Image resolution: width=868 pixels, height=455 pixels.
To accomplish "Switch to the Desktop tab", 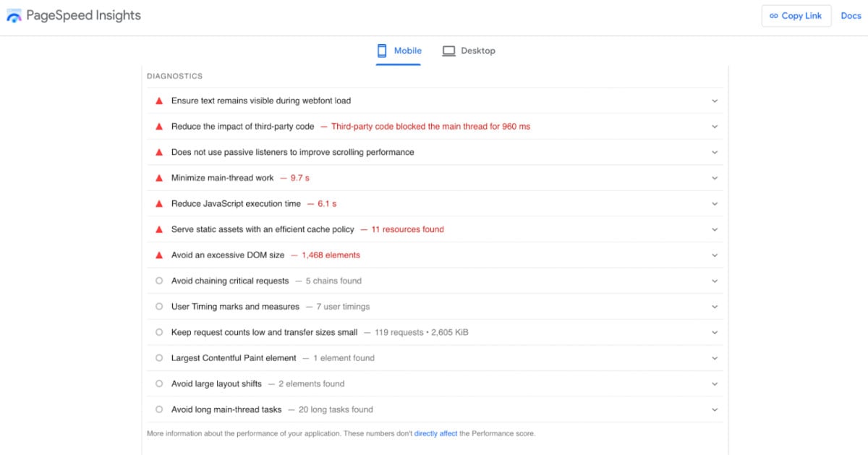I will click(x=469, y=51).
